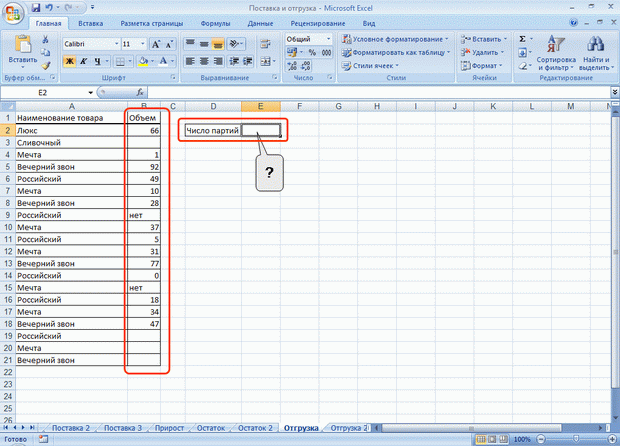Screen dimensions: 620x446
Task: Click the Office button logo
Action: click(13, 13)
